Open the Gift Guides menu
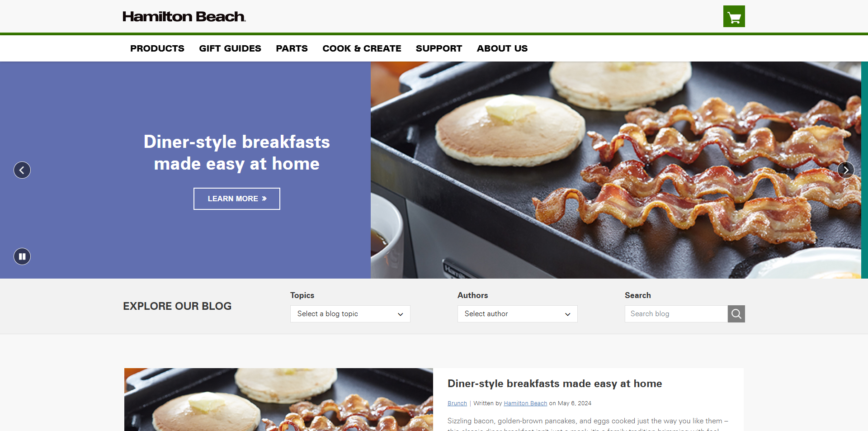868x431 pixels. point(230,48)
